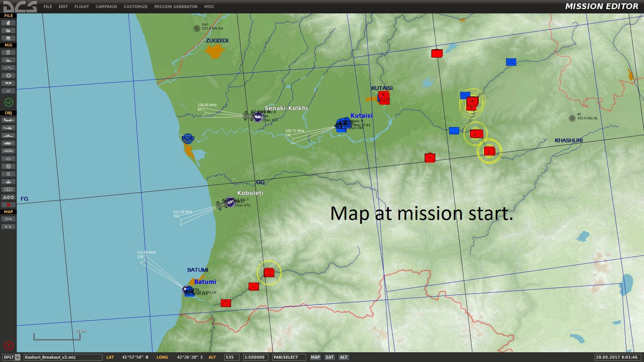Select the Gali 525.0 kHz beacon
Viewport: 644px width, 362px height.
(197, 28)
